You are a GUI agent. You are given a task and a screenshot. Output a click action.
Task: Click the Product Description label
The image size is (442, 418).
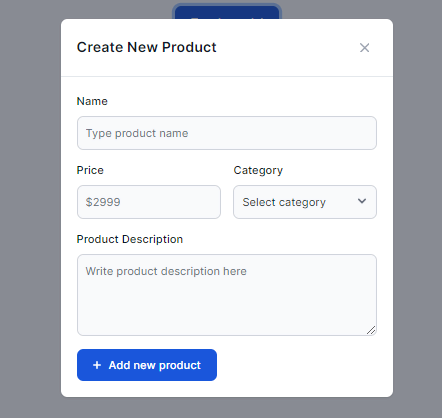(130, 239)
